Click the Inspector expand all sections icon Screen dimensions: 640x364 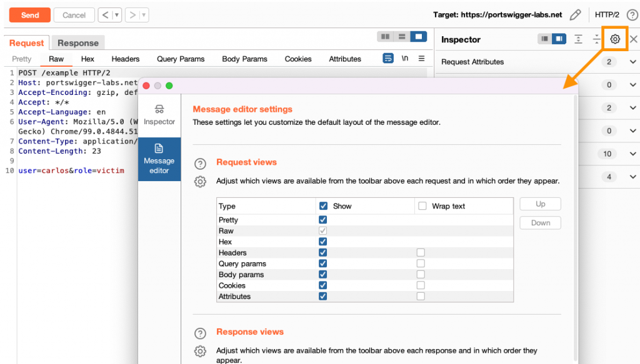pyautogui.click(x=579, y=39)
